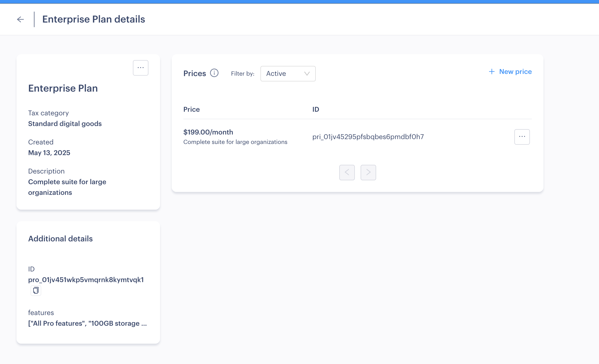Click the product ID pro_01jv451wkp5vmqrnk8kymtvqk1
The image size is (599, 364).
point(86,280)
